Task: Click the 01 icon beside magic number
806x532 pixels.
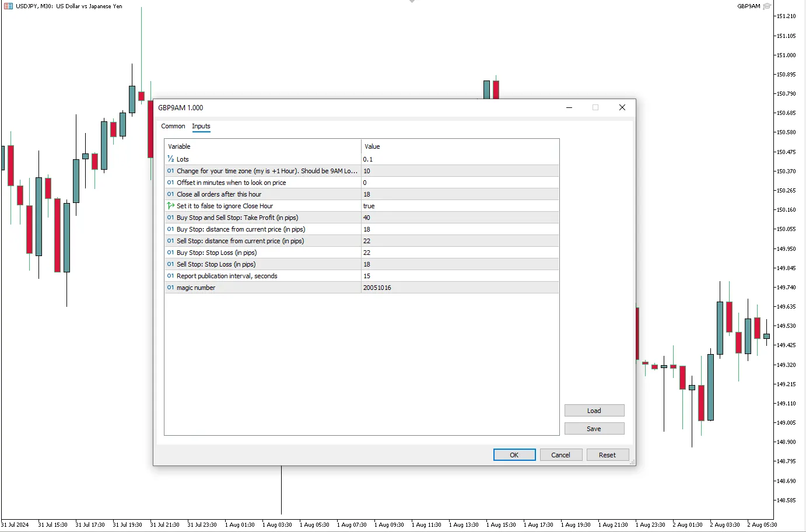Action: (x=170, y=288)
